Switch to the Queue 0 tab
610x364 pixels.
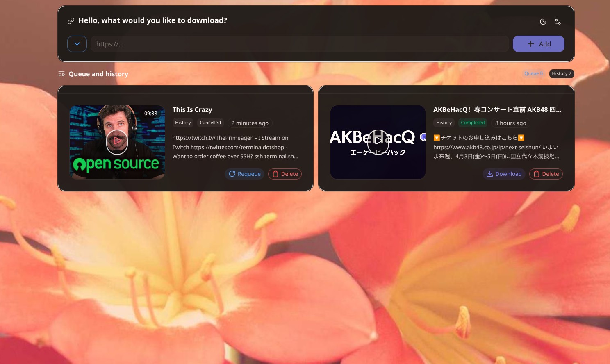click(x=533, y=74)
